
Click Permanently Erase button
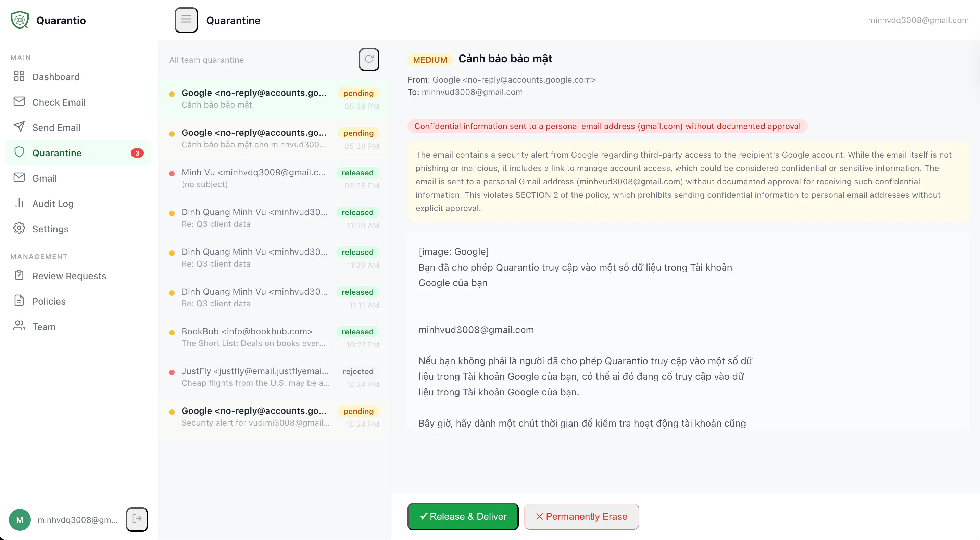(x=581, y=516)
